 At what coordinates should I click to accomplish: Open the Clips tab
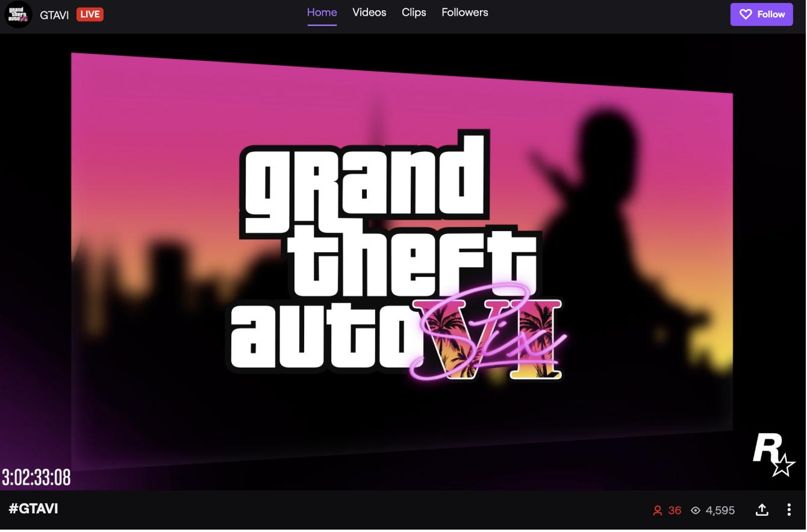[414, 13]
